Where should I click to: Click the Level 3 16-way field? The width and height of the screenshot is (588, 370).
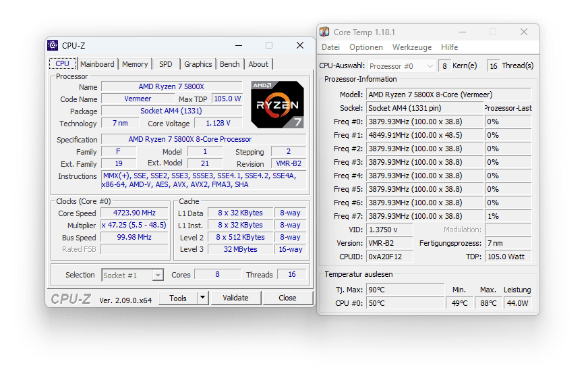coord(290,249)
